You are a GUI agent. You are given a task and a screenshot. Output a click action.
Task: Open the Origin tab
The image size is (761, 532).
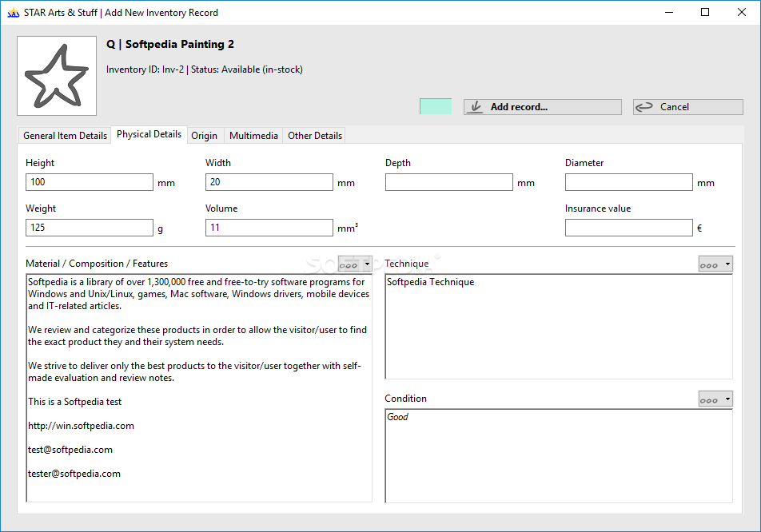pos(204,136)
